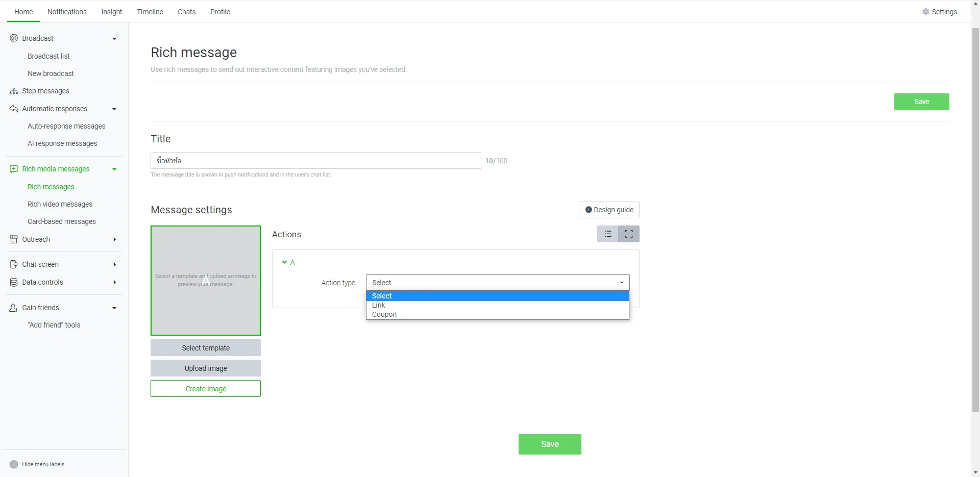The image size is (980, 477).
Task: Toggle Hide menu labels
Action: tap(14, 464)
